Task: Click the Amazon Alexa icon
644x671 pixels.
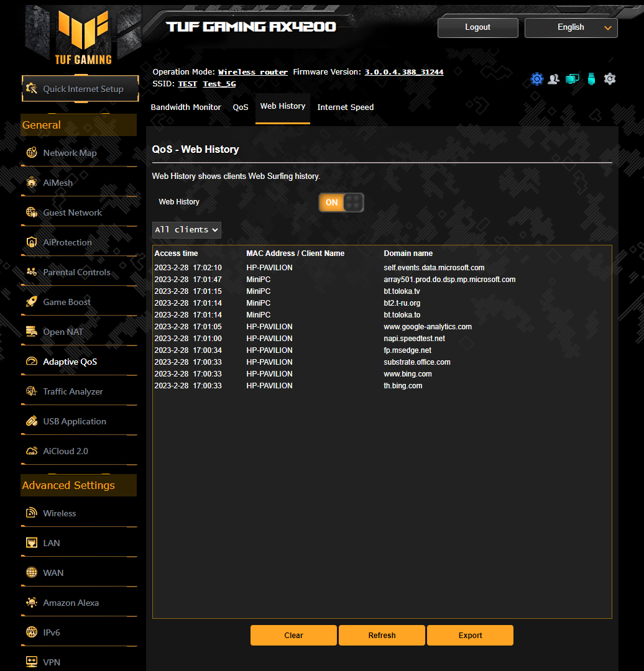Action: coord(32,603)
